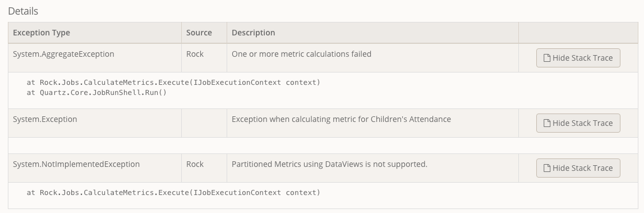Click the Children's Attendance exception description
The height and width of the screenshot is (213, 644).
click(x=341, y=119)
